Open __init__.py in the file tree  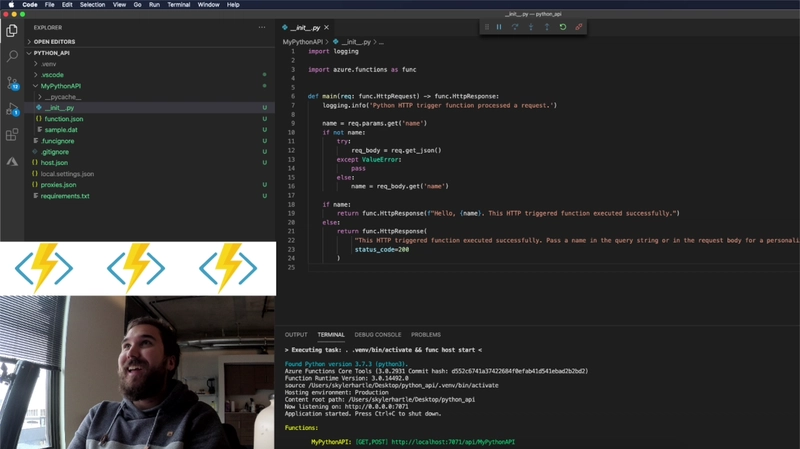[x=59, y=108]
